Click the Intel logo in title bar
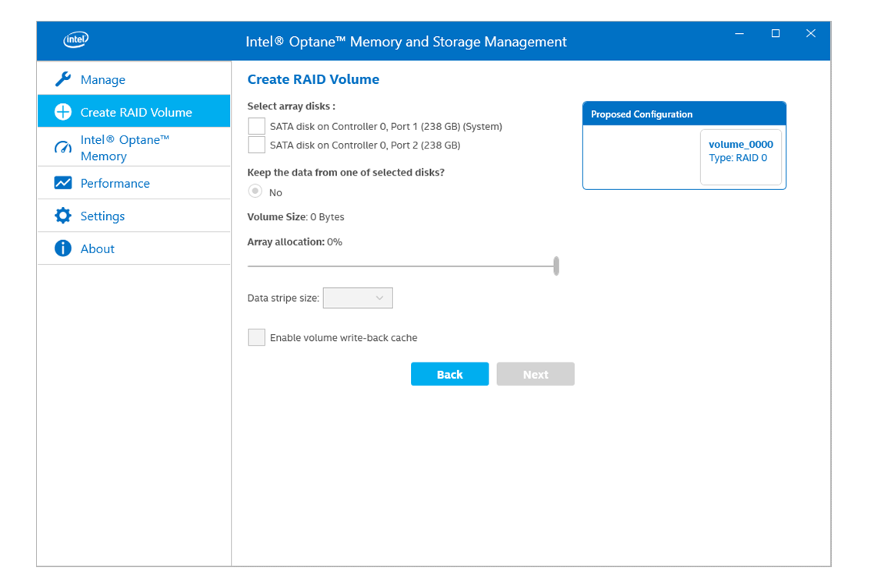 pos(75,40)
